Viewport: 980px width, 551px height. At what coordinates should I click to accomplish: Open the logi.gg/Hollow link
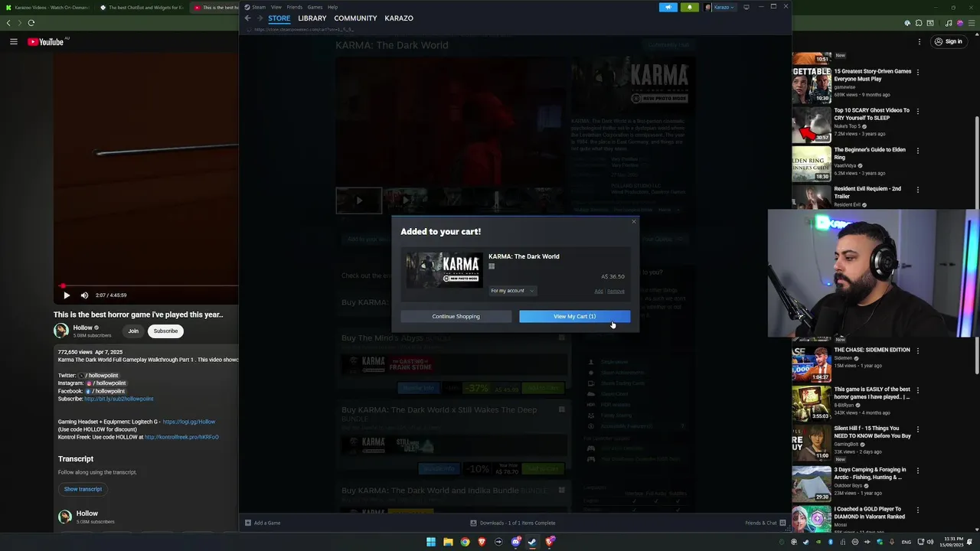(189, 422)
